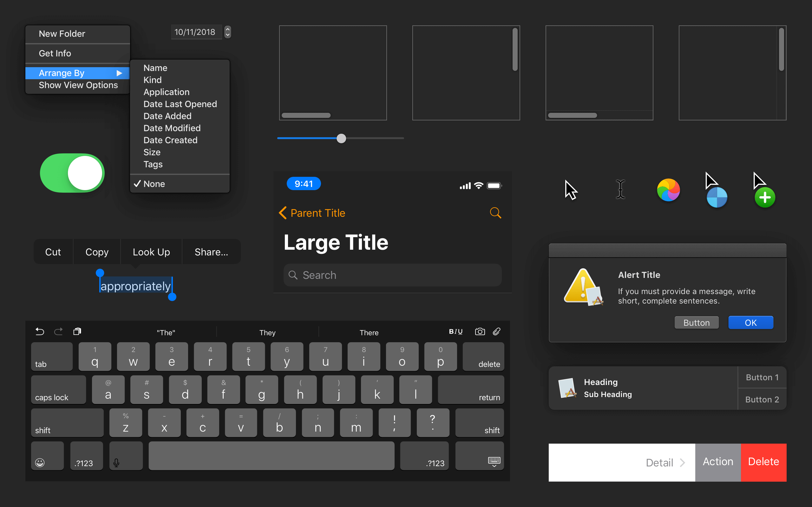Choose Date Modified from the submenu

coord(172,128)
